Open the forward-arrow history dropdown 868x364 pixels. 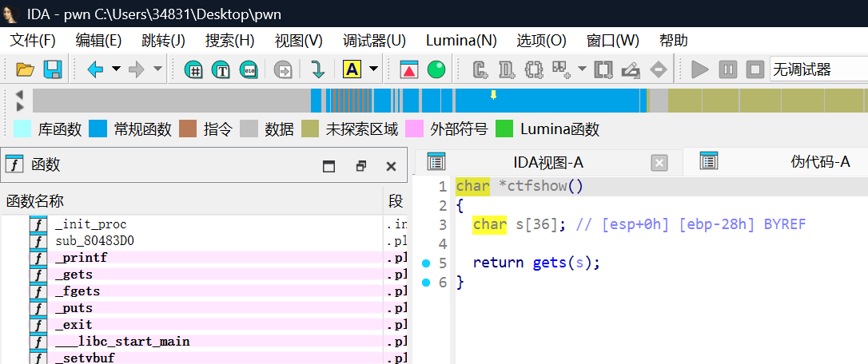click(x=157, y=69)
